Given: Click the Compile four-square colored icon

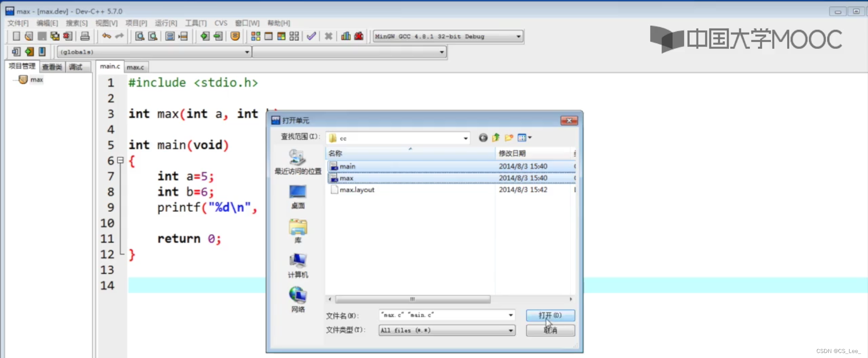Looking at the screenshot, I should [x=255, y=36].
